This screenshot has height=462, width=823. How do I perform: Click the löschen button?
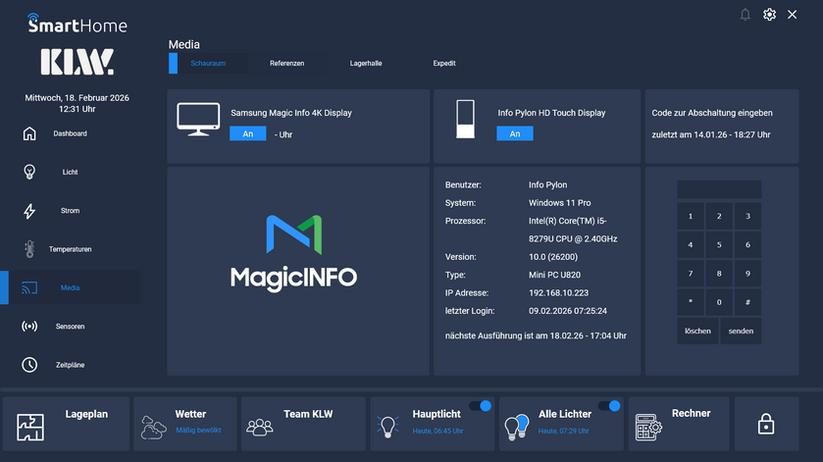[698, 331]
